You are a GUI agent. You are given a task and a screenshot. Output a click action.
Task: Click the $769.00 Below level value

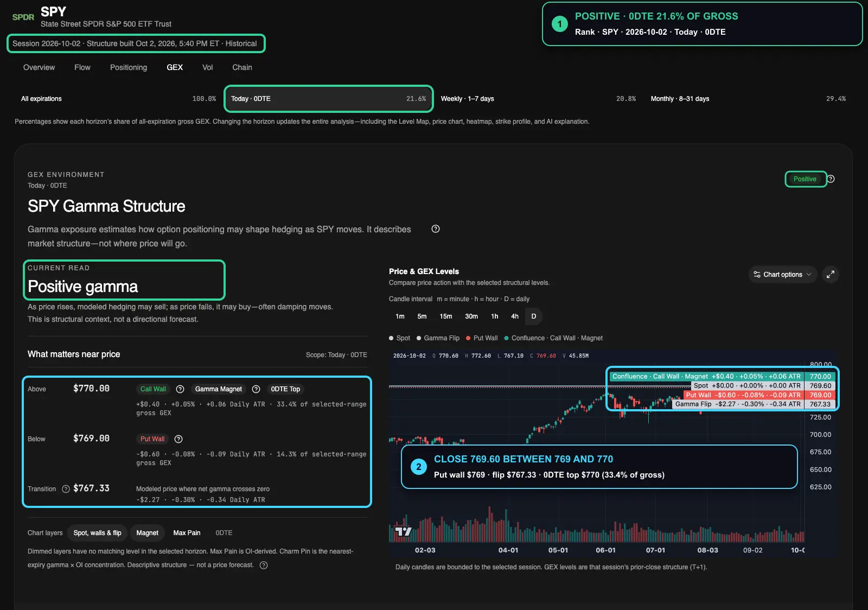(x=91, y=439)
